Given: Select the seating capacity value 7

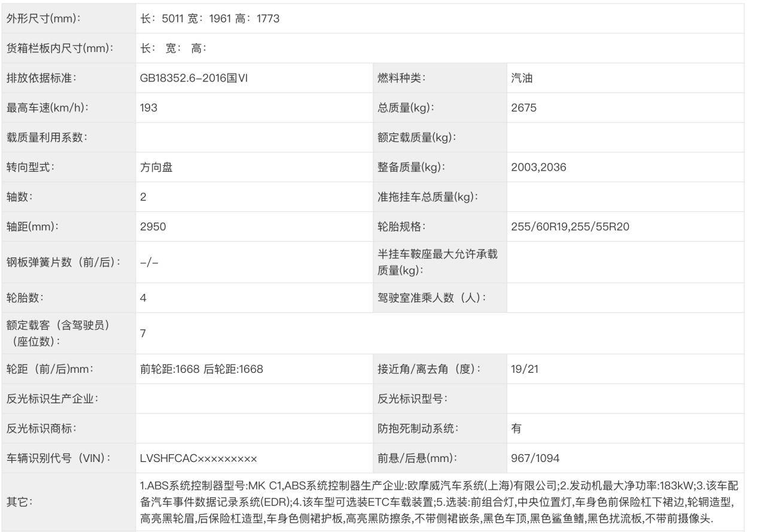Looking at the screenshot, I should point(143,333).
